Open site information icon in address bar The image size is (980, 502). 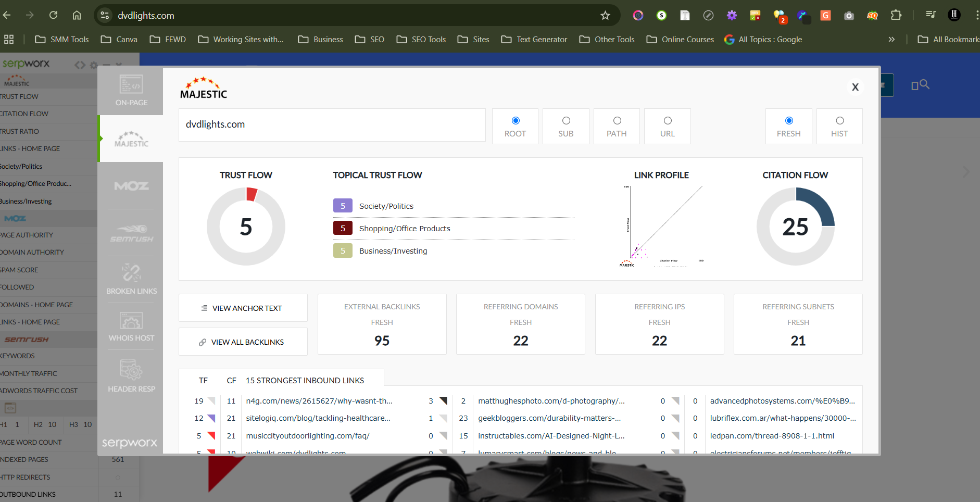(x=105, y=15)
